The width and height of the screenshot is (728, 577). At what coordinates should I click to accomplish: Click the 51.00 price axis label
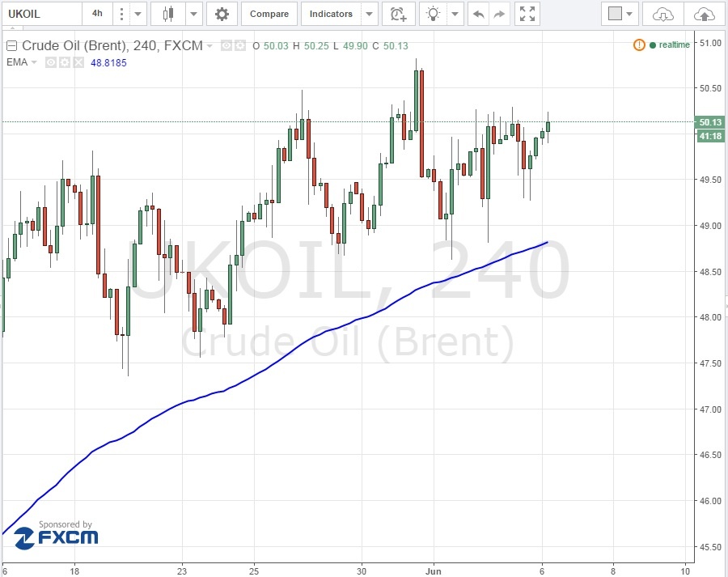[x=711, y=43]
